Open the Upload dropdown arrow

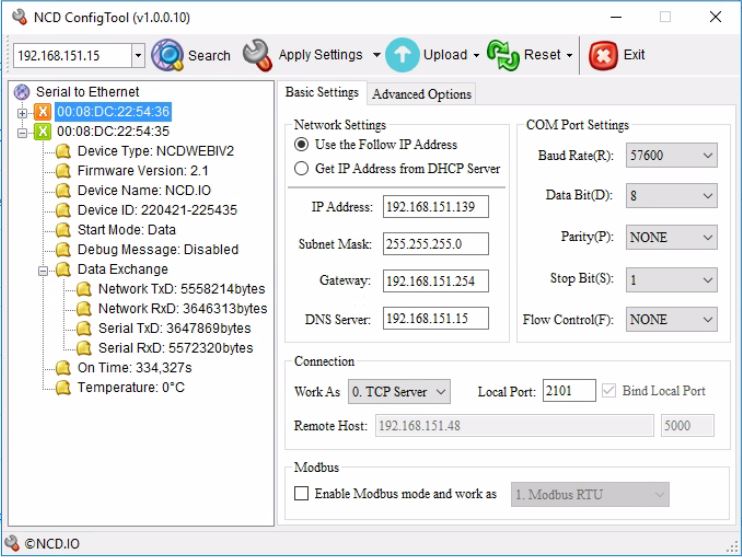click(476, 55)
